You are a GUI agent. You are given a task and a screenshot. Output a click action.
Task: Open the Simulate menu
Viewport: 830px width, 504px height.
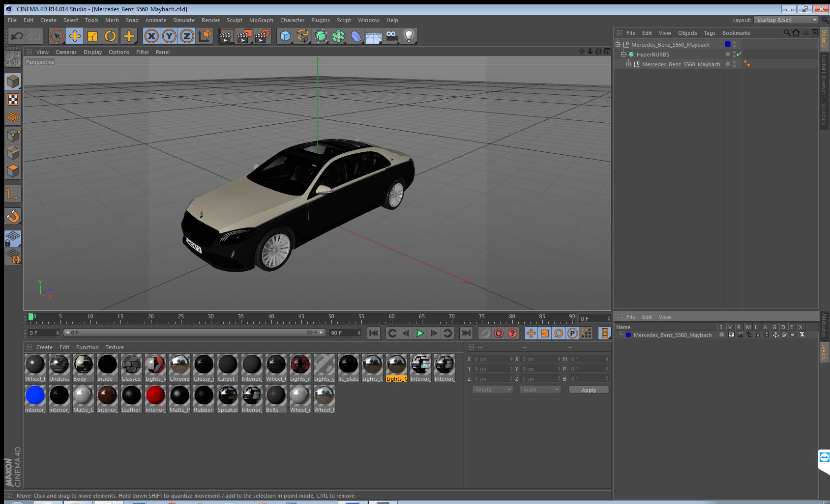click(x=184, y=20)
